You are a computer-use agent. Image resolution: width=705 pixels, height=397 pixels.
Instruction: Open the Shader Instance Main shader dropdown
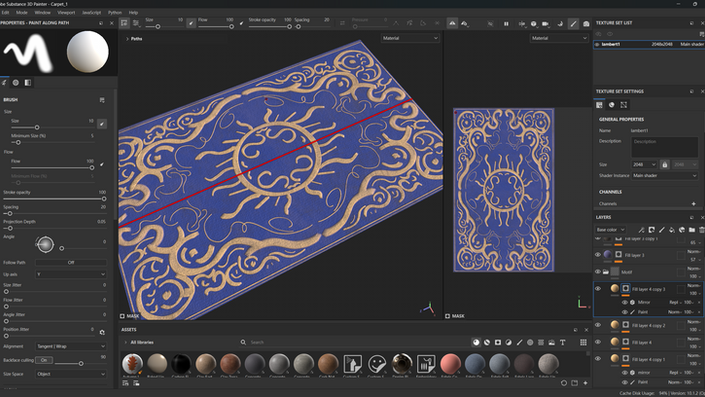[x=665, y=176]
